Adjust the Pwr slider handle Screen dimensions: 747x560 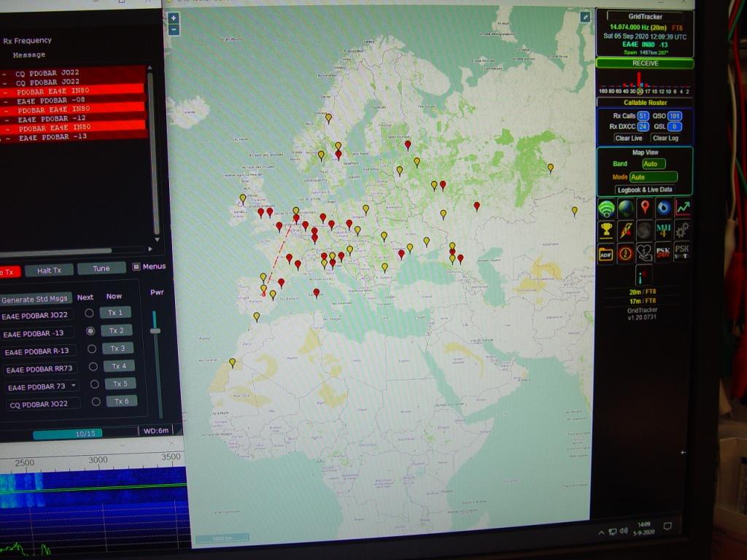click(155, 331)
